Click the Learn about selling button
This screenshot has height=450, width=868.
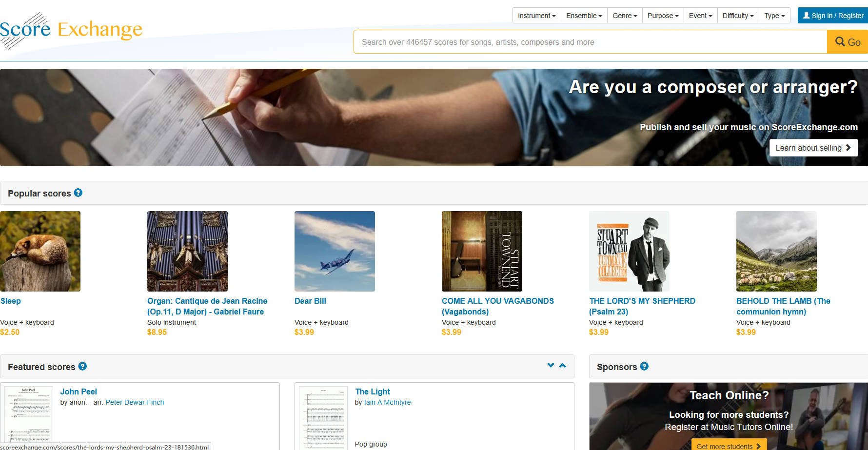(x=813, y=148)
